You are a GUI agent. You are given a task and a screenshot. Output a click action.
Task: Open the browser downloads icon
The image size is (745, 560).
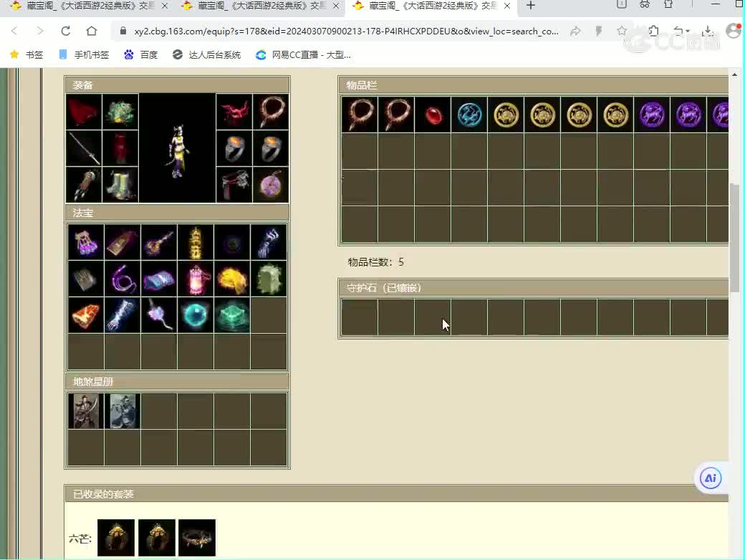708,32
